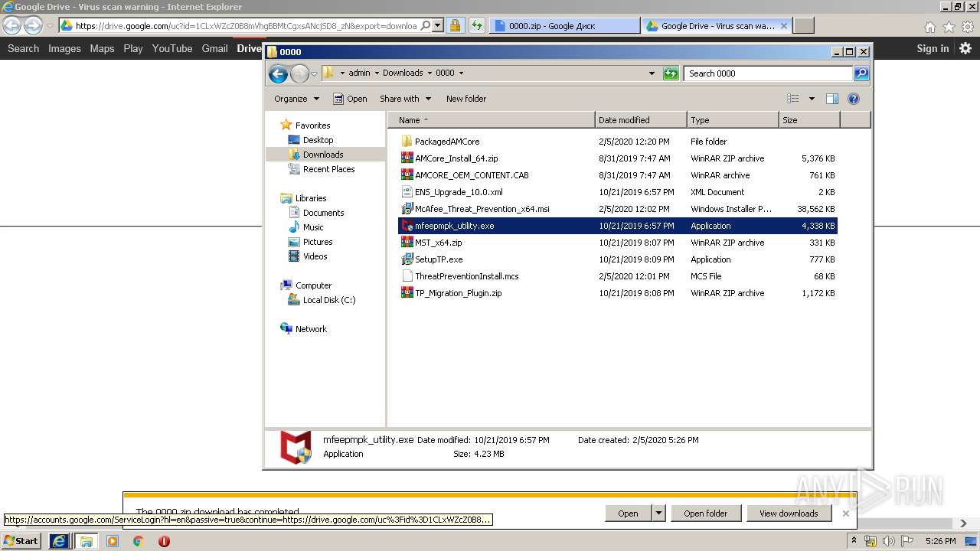
Task: Click Maps in Google top bar
Action: click(x=102, y=48)
